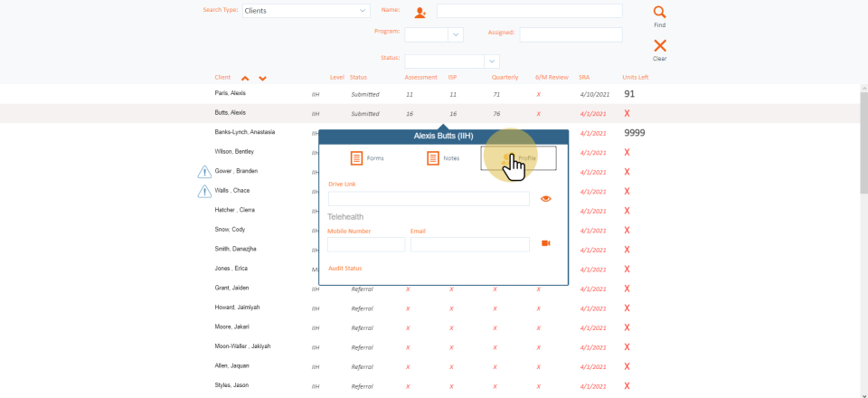868x398 pixels.
Task: Select client Paris, Alexis
Action: [230, 94]
